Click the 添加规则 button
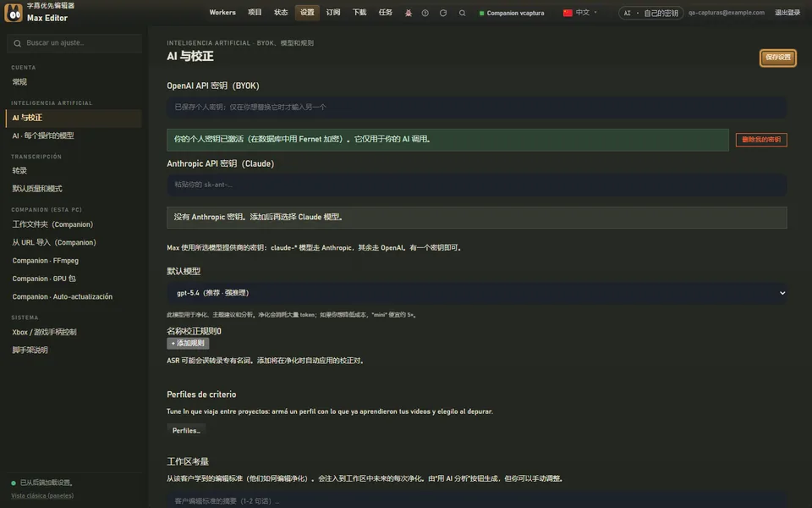 pyautogui.click(x=188, y=343)
